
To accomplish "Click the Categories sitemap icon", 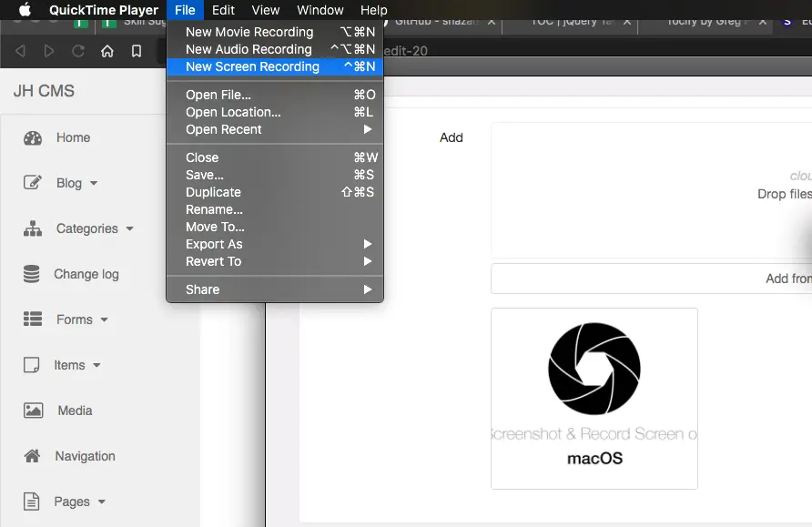I will 33,228.
